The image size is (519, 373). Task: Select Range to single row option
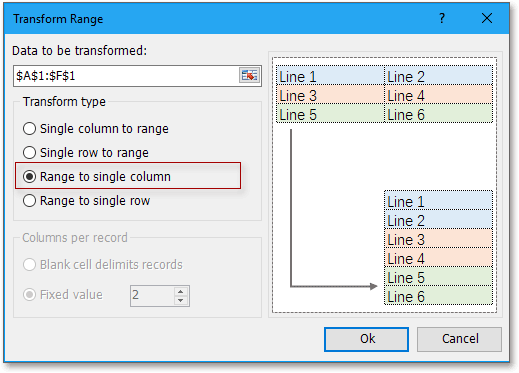(86, 201)
